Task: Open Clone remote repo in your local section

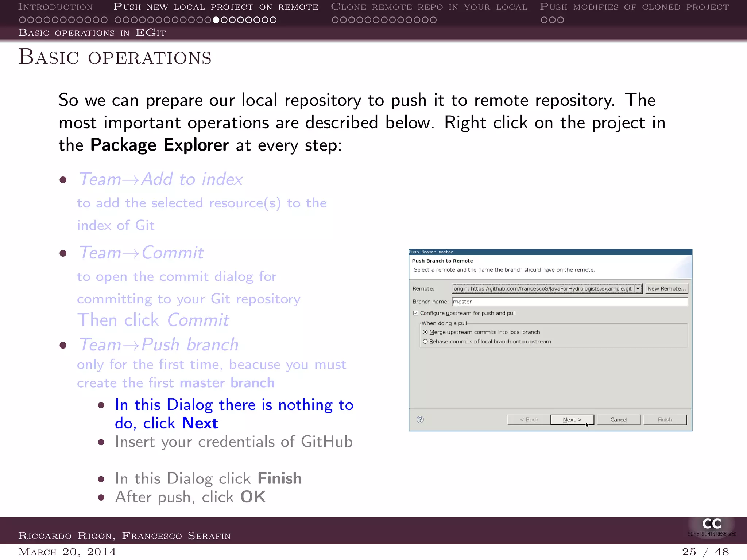Action: point(429,7)
